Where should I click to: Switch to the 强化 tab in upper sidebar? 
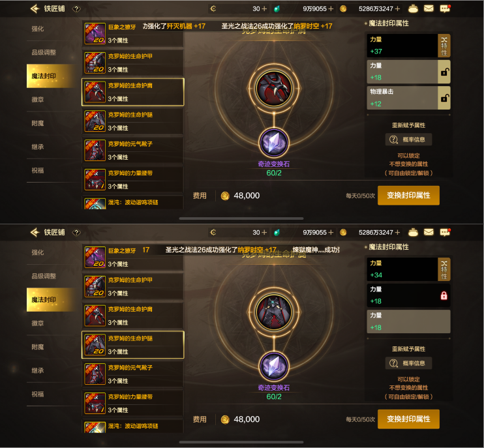pos(38,29)
